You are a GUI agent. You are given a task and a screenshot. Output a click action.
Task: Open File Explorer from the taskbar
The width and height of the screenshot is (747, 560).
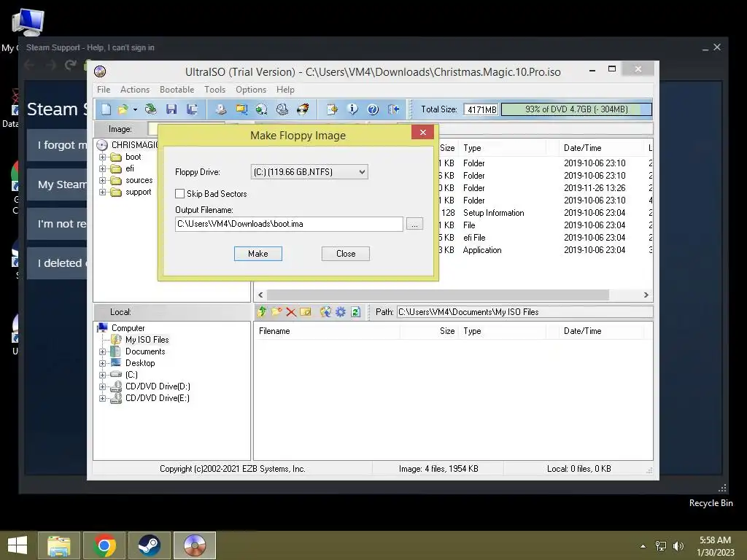(x=59, y=545)
